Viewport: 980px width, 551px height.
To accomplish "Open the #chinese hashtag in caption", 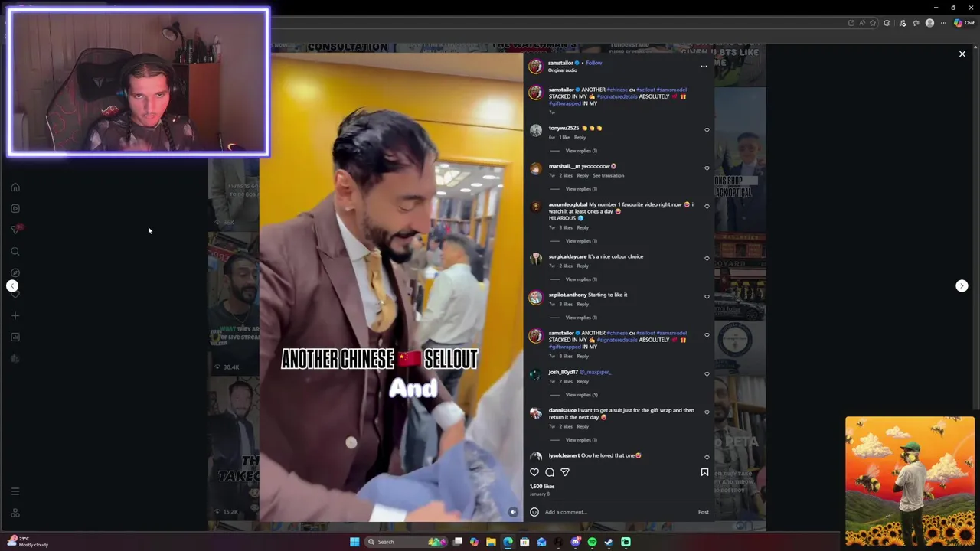I will coord(617,90).
